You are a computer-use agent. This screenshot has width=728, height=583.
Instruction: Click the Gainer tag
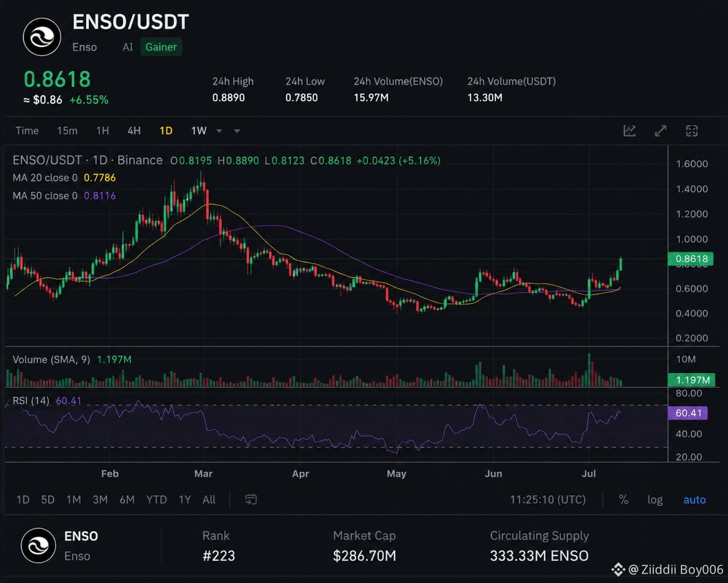pos(161,47)
